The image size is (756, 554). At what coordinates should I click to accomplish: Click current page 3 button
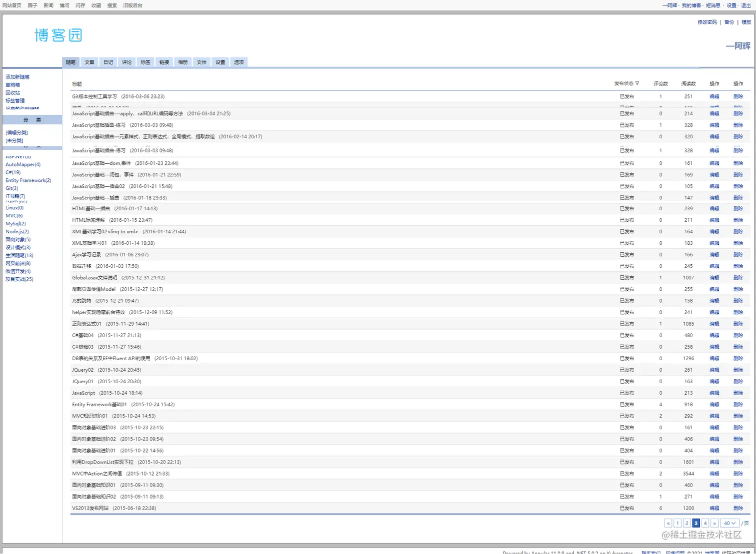tap(696, 523)
